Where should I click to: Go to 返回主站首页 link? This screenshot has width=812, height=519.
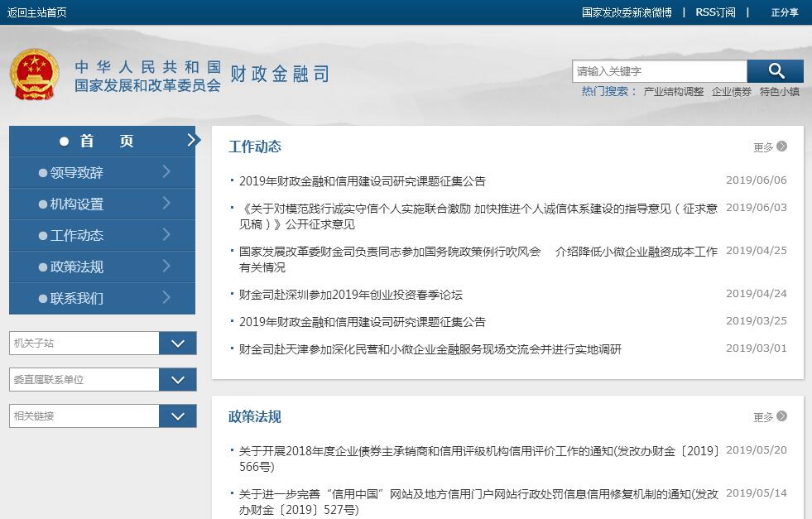point(37,12)
